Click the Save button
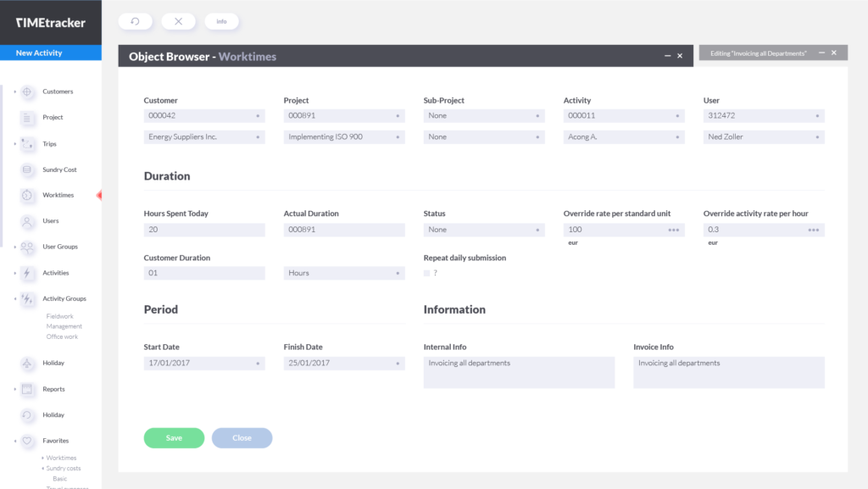The height and width of the screenshot is (489, 868). click(x=174, y=437)
